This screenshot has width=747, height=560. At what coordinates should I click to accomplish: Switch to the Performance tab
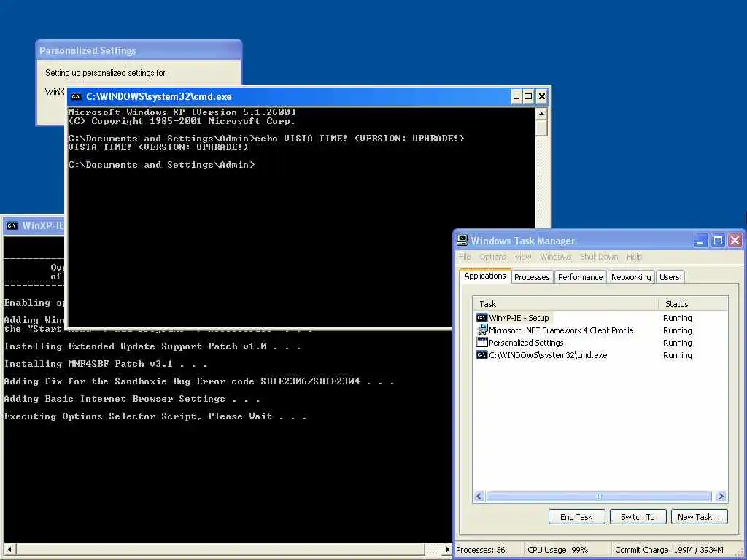tap(580, 277)
